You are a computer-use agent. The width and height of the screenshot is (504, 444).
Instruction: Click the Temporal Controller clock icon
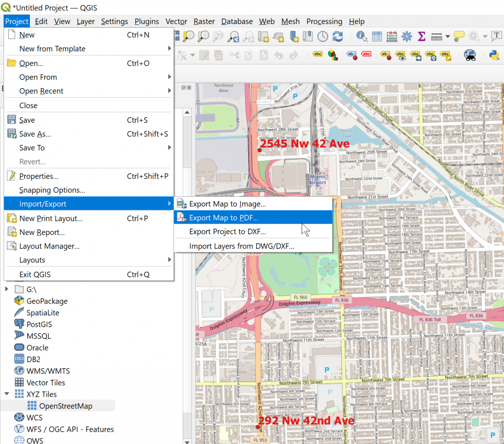coord(323,37)
